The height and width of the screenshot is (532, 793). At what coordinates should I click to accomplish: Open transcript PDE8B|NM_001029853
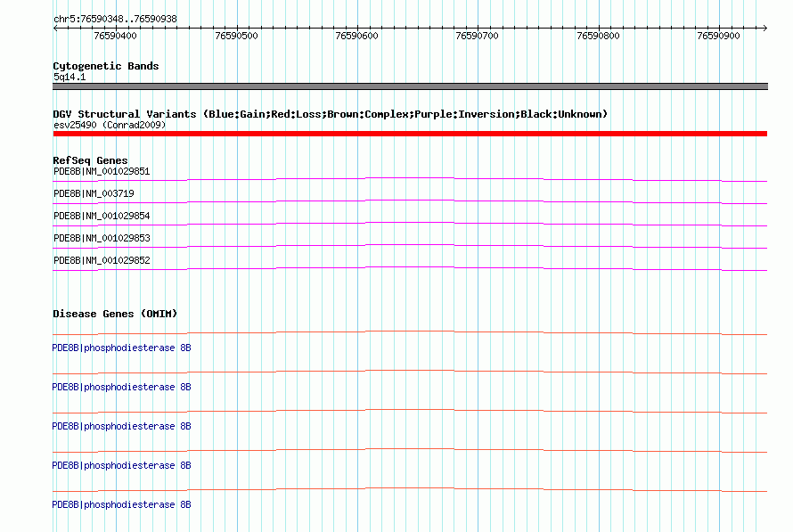[x=102, y=238]
